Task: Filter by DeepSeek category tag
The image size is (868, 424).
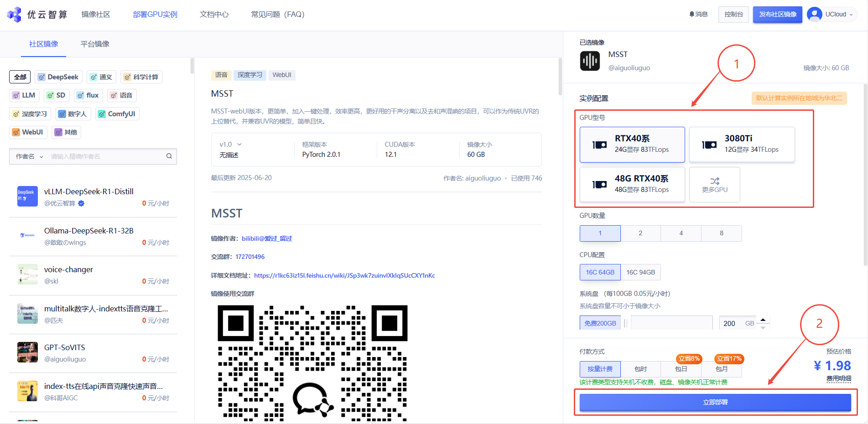Action: pos(58,77)
